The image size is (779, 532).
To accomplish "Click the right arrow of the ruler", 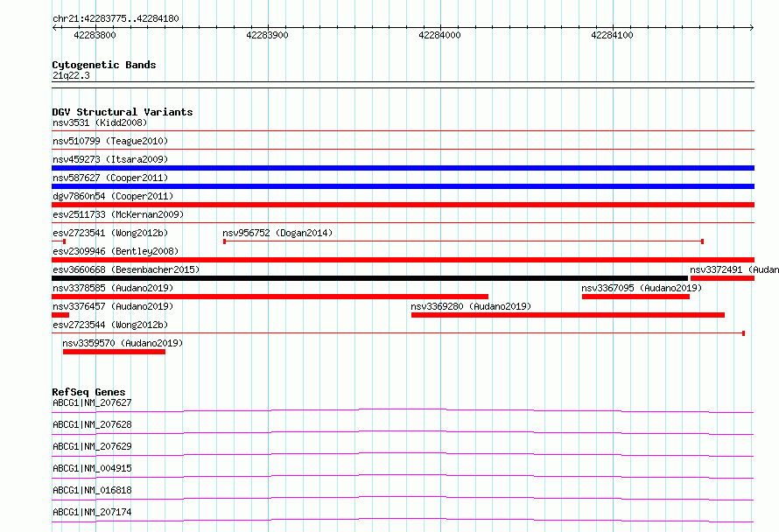I will point(751,27).
